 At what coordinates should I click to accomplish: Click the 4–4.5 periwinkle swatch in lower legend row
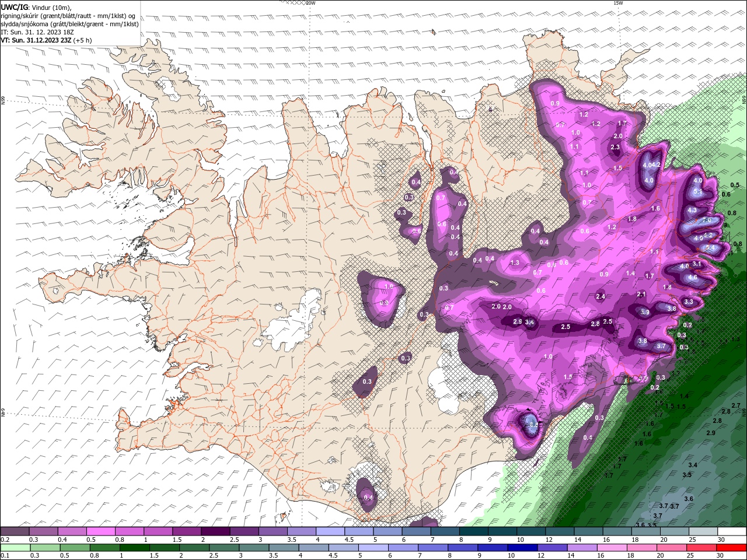pos(314,548)
